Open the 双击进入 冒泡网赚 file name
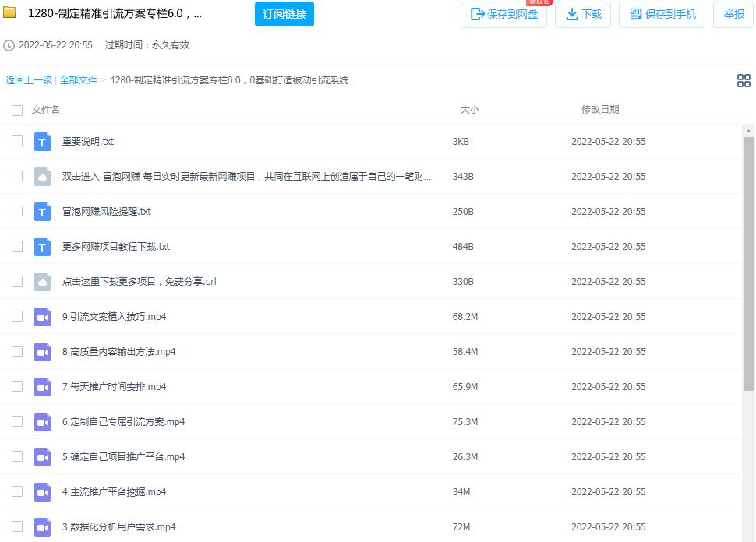 pyautogui.click(x=246, y=177)
